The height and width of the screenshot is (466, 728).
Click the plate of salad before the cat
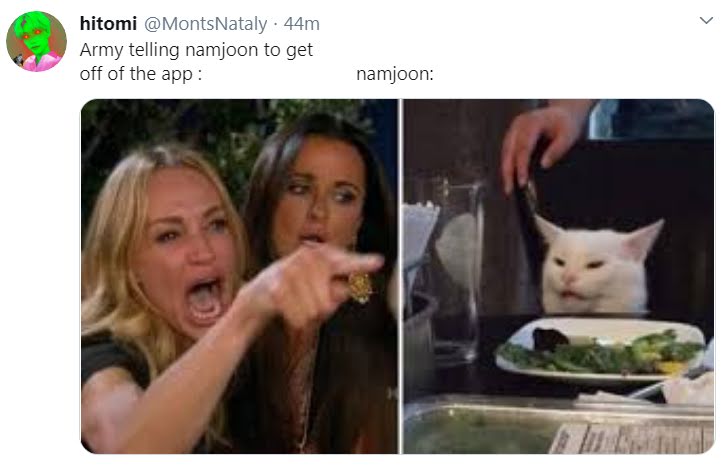click(x=601, y=349)
